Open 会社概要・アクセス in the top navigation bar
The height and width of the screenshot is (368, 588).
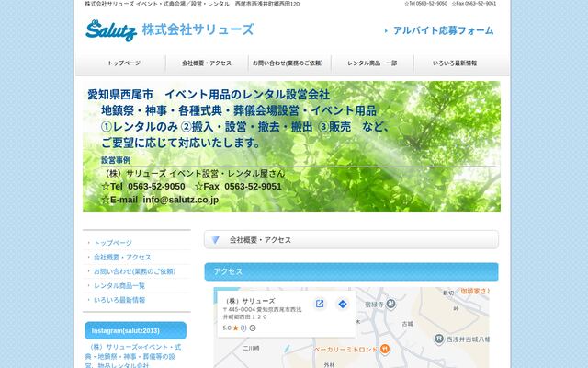click(x=207, y=63)
